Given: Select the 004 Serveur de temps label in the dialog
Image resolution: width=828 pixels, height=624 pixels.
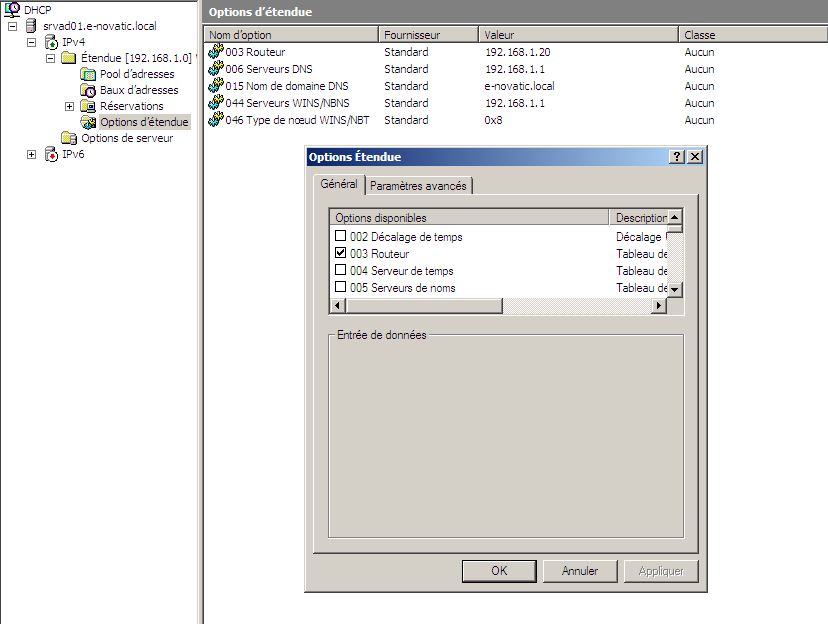Looking at the screenshot, I should pos(401,271).
